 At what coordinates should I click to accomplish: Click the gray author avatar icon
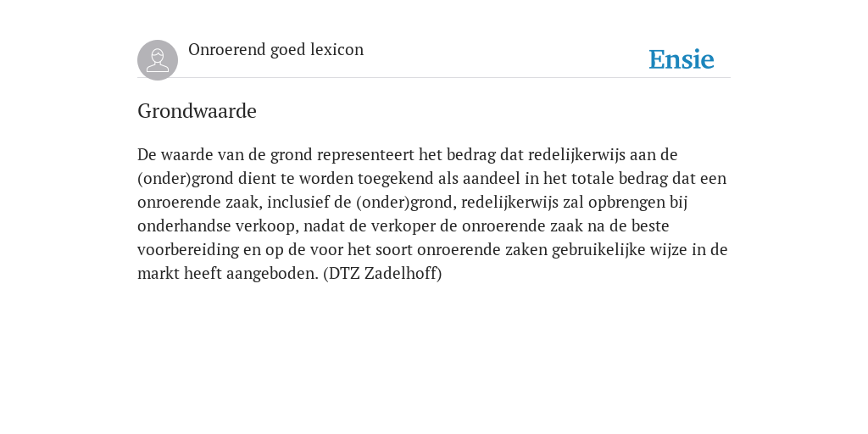point(158,60)
